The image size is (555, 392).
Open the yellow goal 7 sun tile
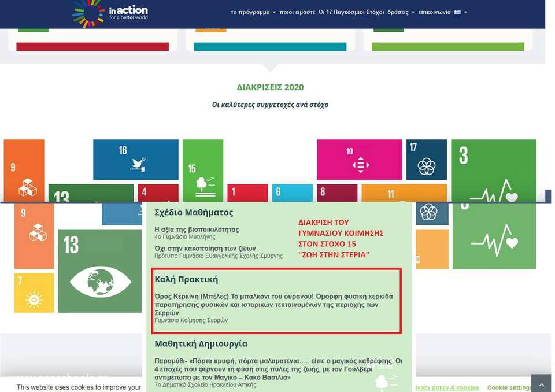tap(34, 293)
